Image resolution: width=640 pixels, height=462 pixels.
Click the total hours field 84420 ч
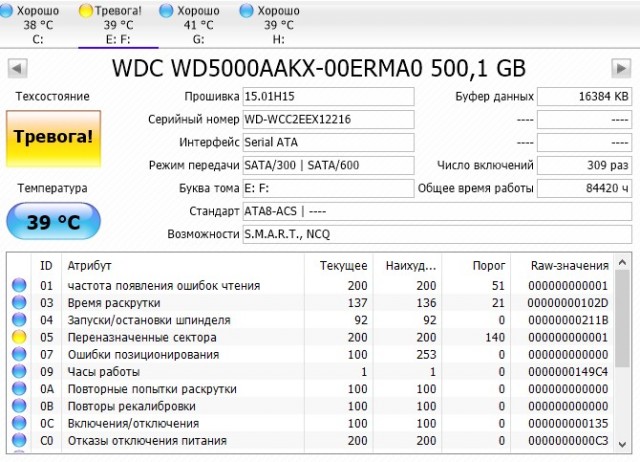click(584, 188)
